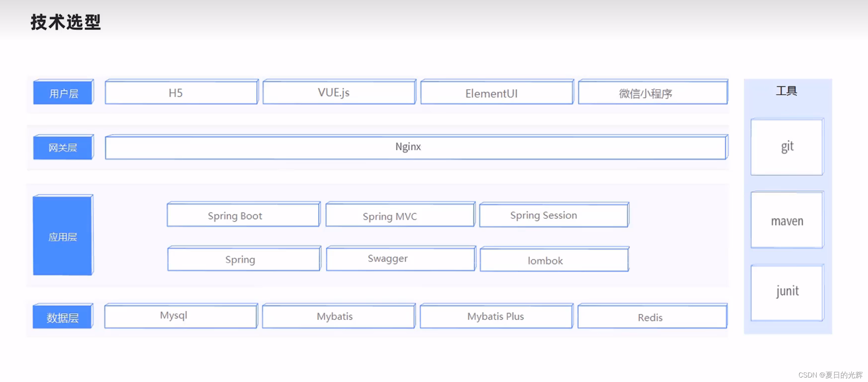868x382 pixels.
Task: Click the 技术选型 title text
Action: (66, 22)
